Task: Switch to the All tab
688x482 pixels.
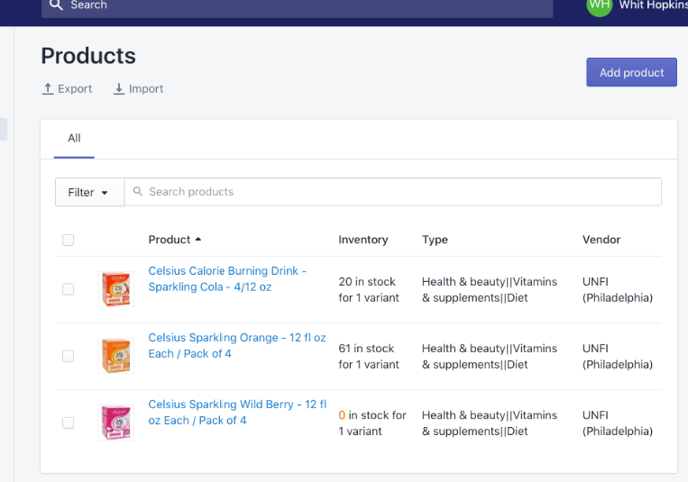Action: tap(74, 138)
